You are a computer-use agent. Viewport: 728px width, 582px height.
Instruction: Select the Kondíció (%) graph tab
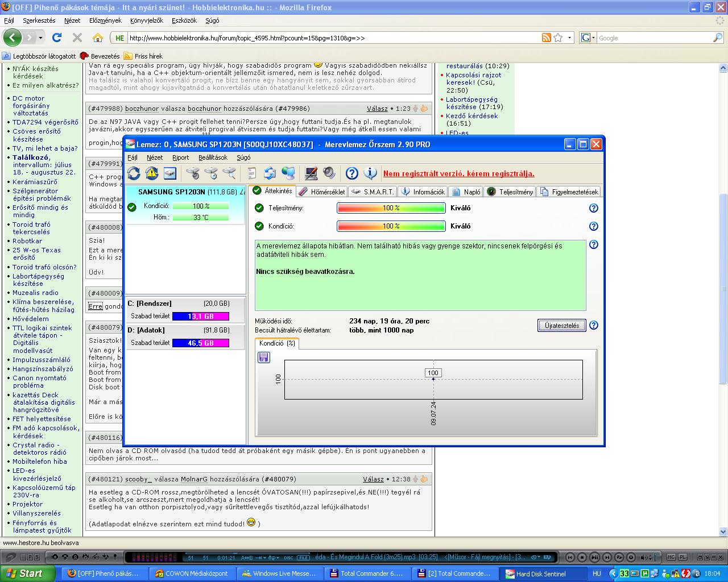pos(277,343)
